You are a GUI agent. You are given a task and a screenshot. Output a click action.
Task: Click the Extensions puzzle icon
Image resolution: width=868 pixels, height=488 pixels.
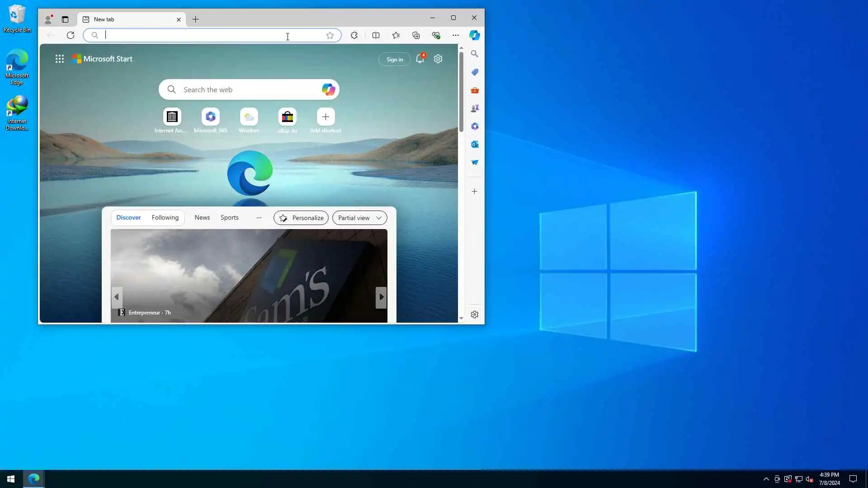point(354,35)
